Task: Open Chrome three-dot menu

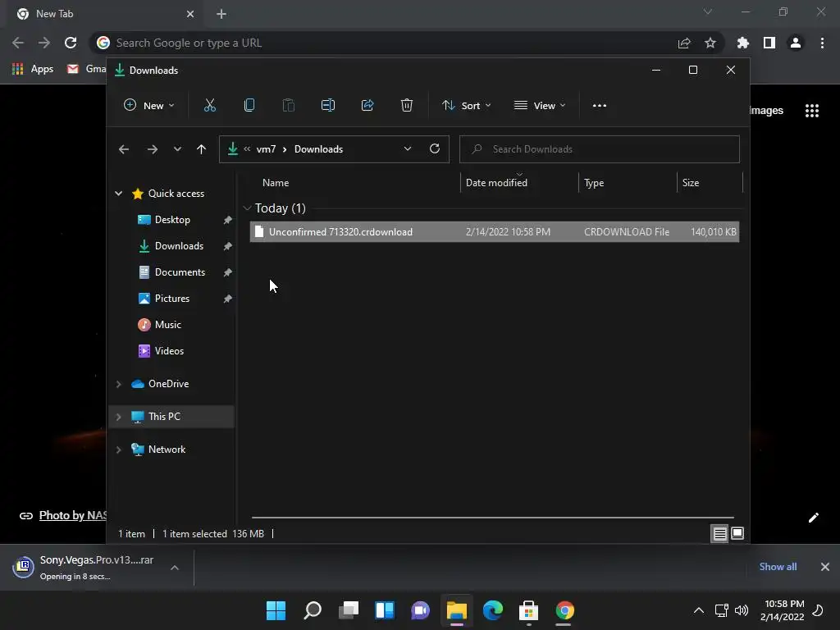Action: (822, 43)
